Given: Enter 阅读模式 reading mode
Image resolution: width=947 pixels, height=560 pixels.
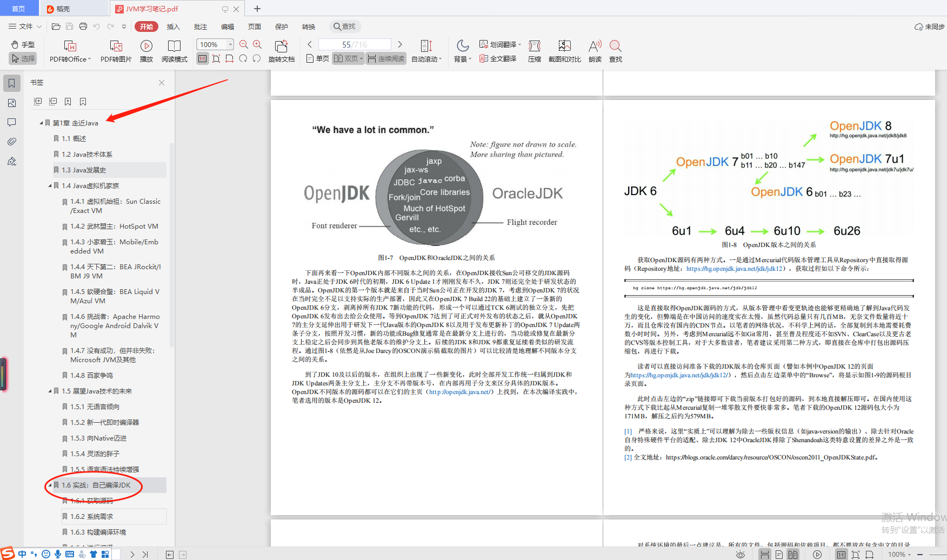Looking at the screenshot, I should click(x=175, y=51).
